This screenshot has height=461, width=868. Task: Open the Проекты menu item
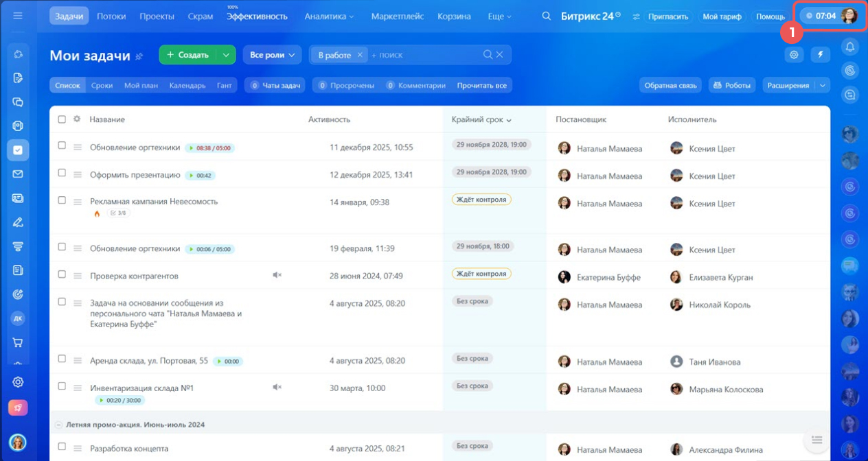click(x=157, y=16)
